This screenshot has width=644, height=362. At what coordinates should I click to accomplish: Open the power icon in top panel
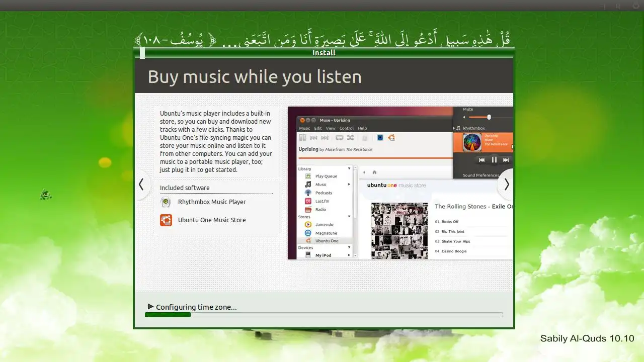(635, 6)
